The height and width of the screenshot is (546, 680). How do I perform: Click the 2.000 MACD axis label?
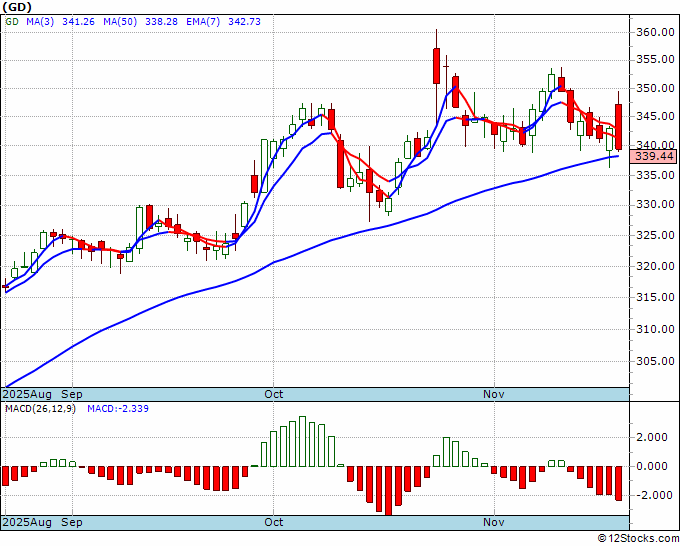[x=652, y=437]
